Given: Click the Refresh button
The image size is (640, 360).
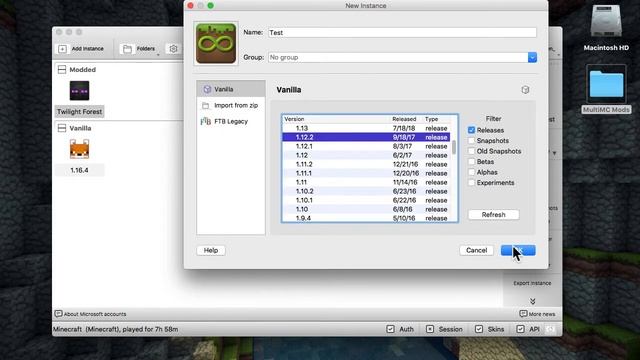Looking at the screenshot, I should 493,215.
